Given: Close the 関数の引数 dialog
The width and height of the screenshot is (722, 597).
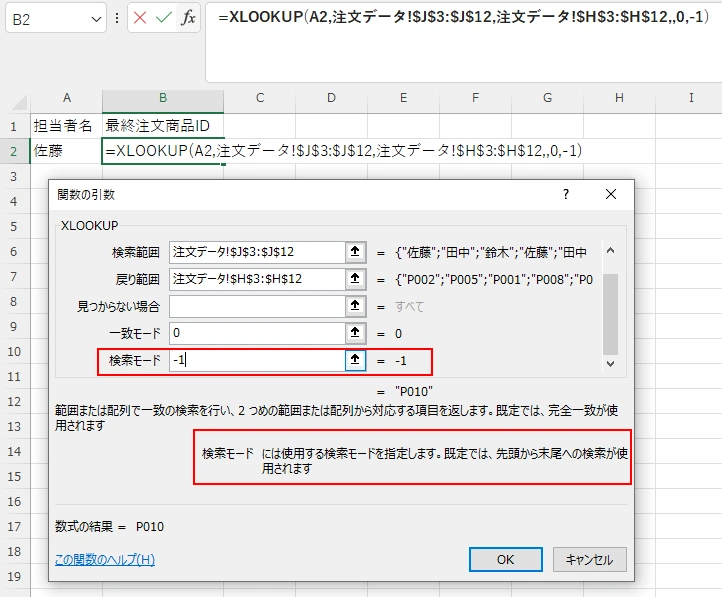Looking at the screenshot, I should pos(611,194).
